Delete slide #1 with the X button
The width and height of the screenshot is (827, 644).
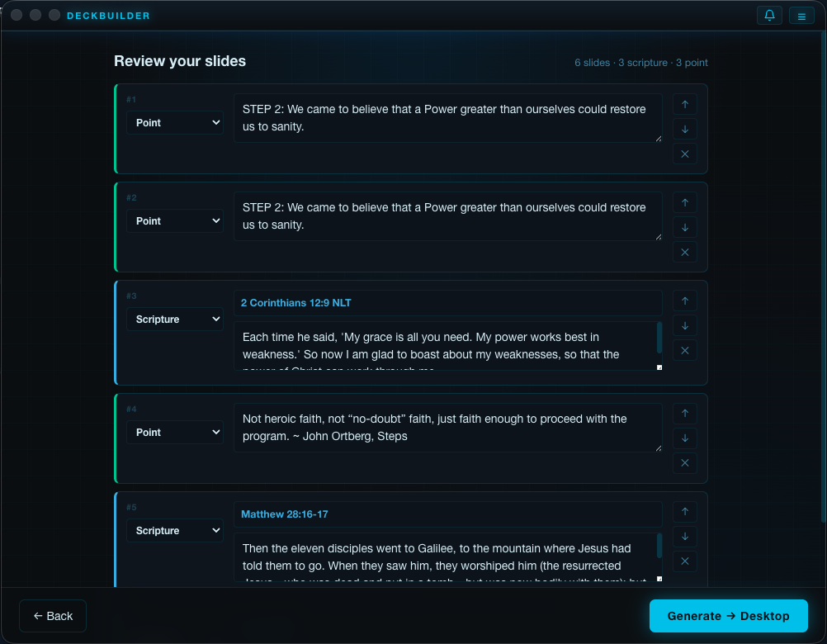pos(684,154)
